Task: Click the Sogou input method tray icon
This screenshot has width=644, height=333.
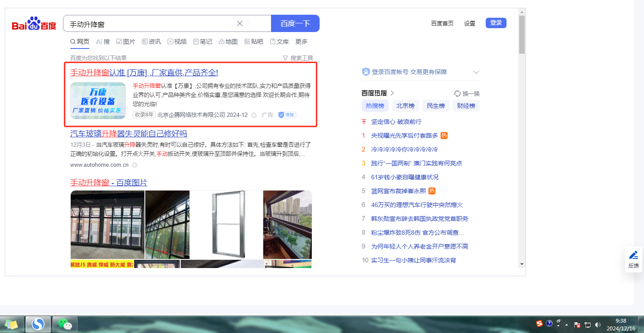Action: [539, 323]
